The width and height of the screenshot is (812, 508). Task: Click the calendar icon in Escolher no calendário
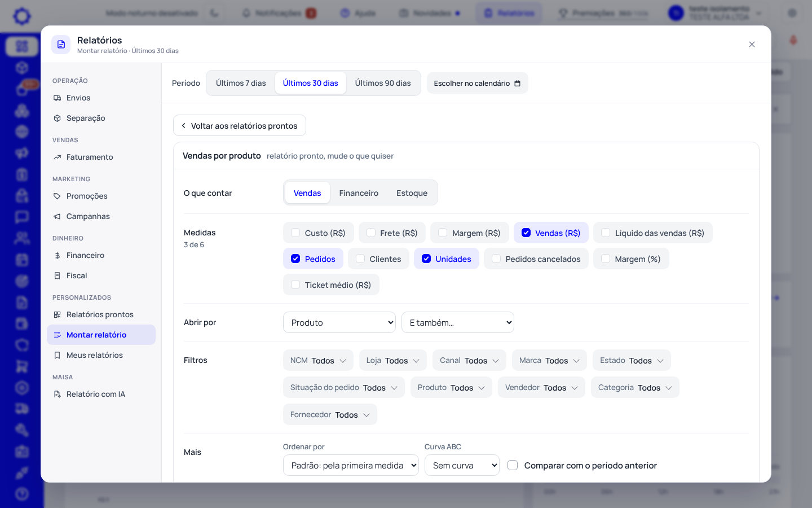(x=517, y=84)
